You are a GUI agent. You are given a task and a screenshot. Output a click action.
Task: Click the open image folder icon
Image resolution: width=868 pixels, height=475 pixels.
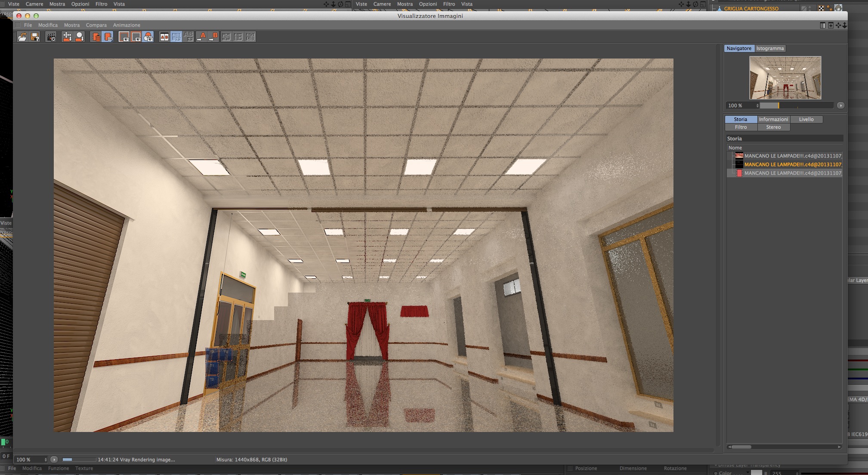pos(22,37)
